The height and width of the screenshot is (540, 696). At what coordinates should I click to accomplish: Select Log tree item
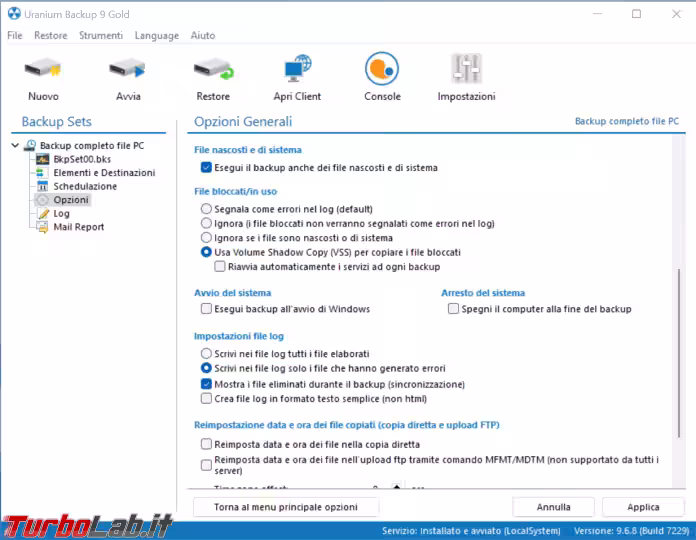61,213
